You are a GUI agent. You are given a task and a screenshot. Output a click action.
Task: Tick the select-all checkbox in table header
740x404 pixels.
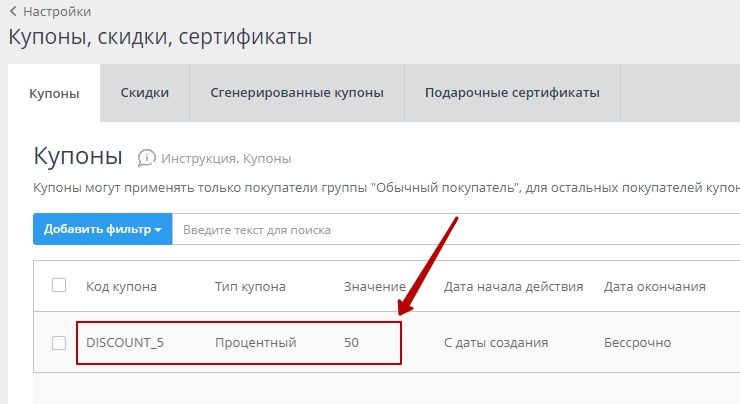pos(59,286)
